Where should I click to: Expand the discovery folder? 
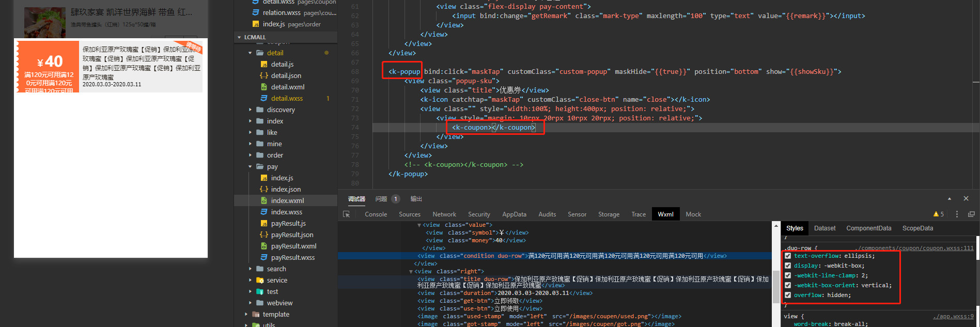pos(251,110)
